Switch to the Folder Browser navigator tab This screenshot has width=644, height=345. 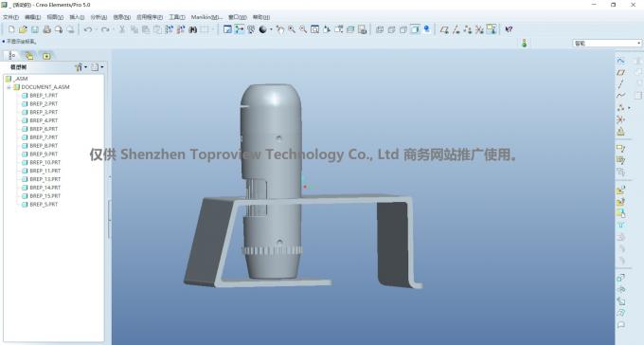click(x=29, y=56)
